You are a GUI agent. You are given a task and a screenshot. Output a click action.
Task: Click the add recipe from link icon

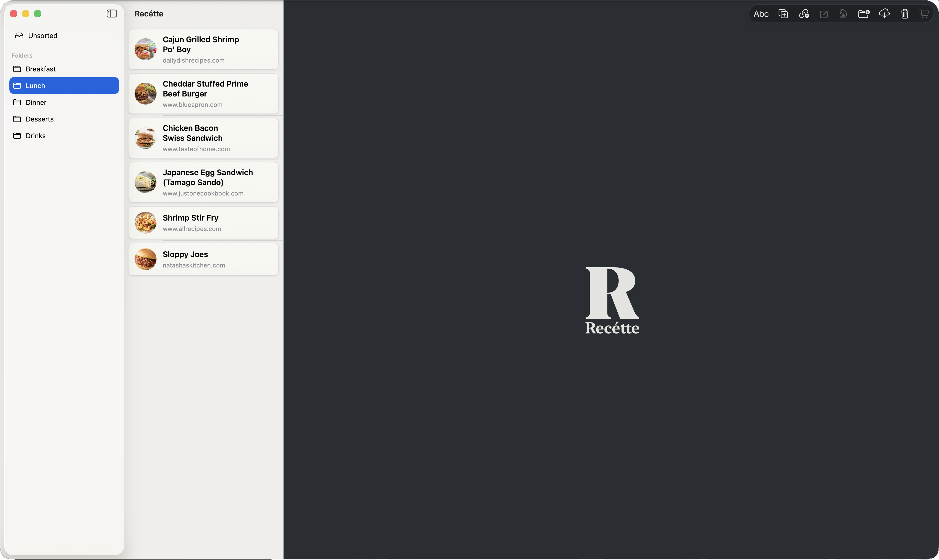tap(804, 14)
